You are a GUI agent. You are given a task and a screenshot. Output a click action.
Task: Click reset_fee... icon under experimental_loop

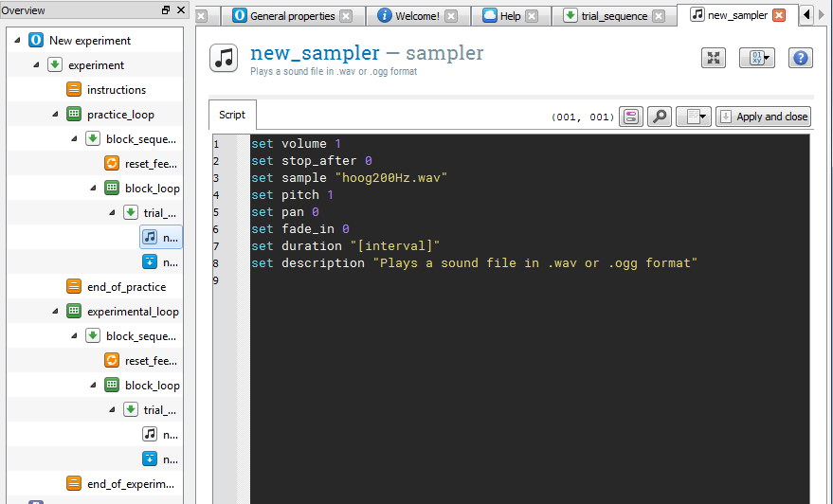coord(112,360)
